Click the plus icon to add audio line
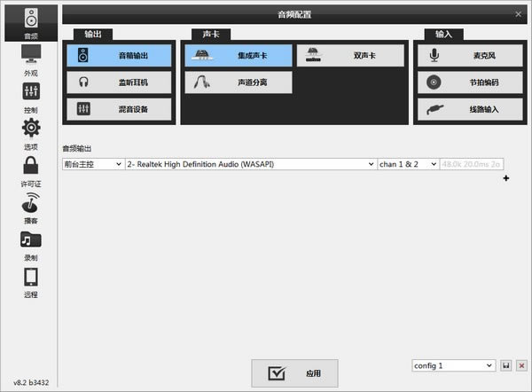The height and width of the screenshot is (392, 532). pos(506,178)
